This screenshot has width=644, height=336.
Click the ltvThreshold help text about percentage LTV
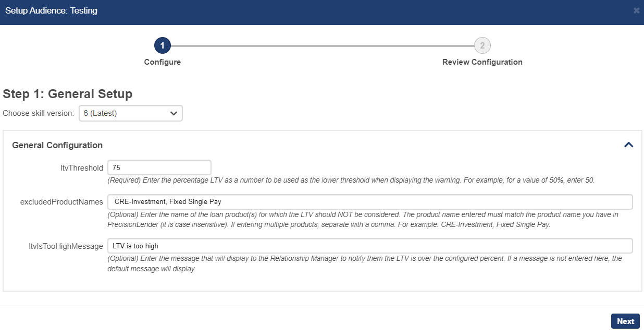pyautogui.click(x=351, y=180)
